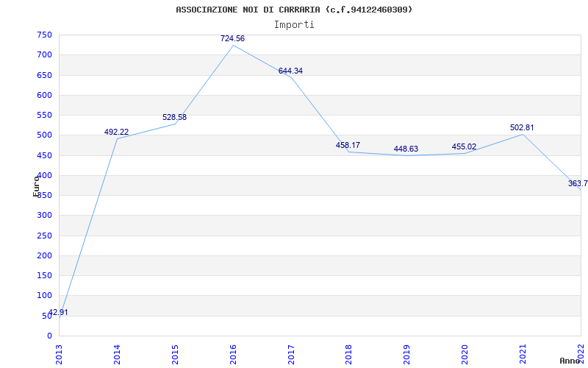588x368 pixels.
Task: Click the 2017 x-axis year label
Action: click(291, 354)
